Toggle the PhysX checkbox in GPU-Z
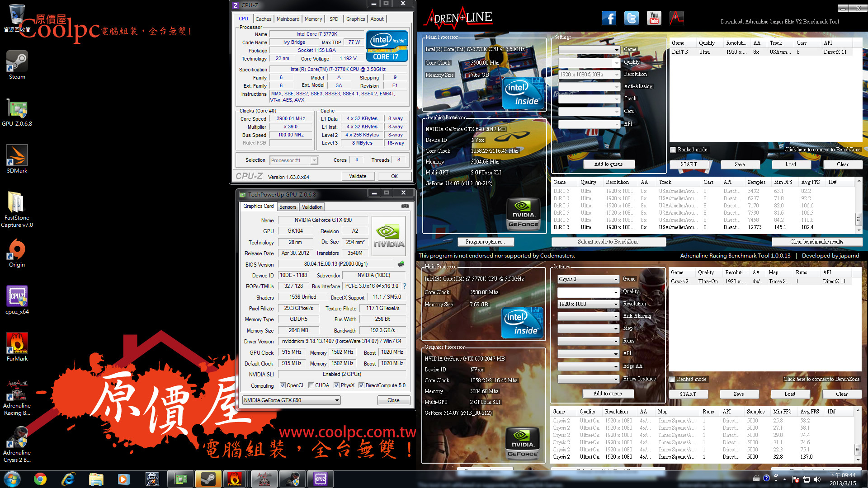 click(336, 385)
